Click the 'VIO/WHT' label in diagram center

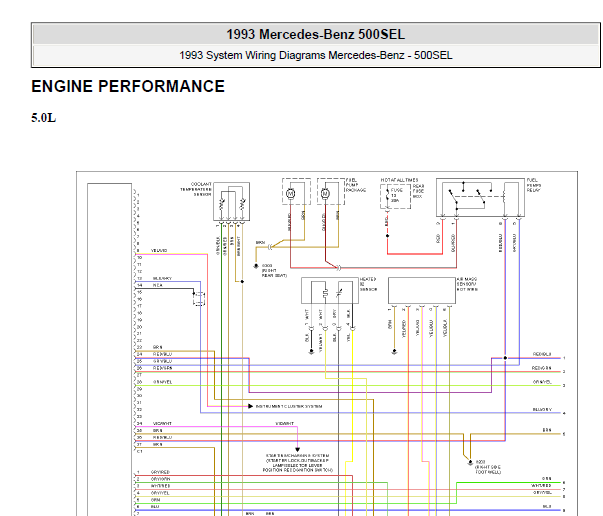click(285, 423)
